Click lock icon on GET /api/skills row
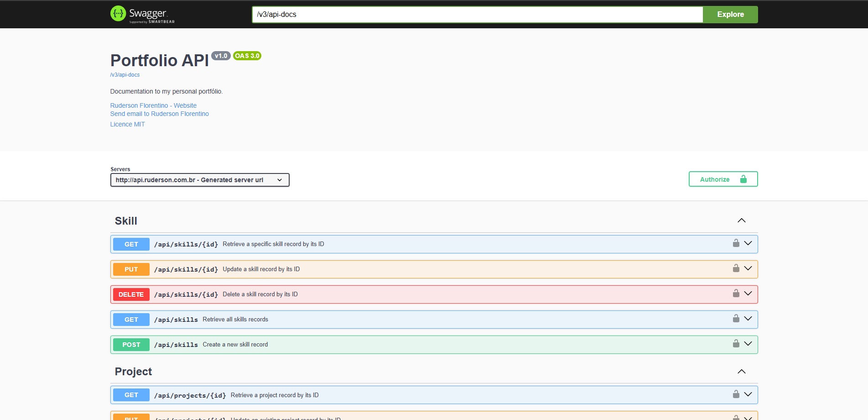 point(736,318)
